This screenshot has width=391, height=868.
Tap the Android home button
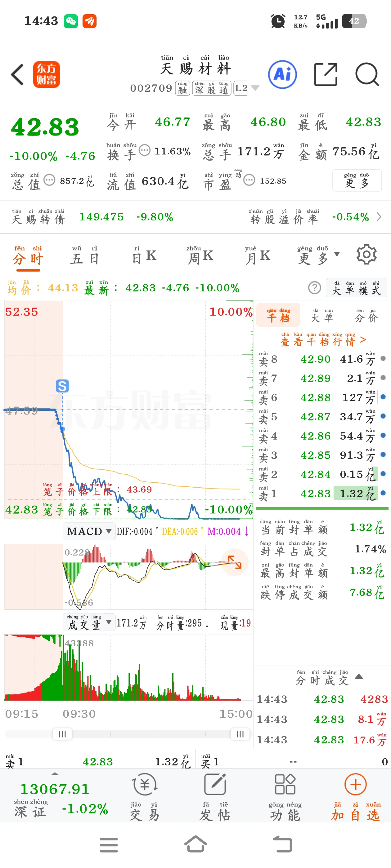click(196, 844)
